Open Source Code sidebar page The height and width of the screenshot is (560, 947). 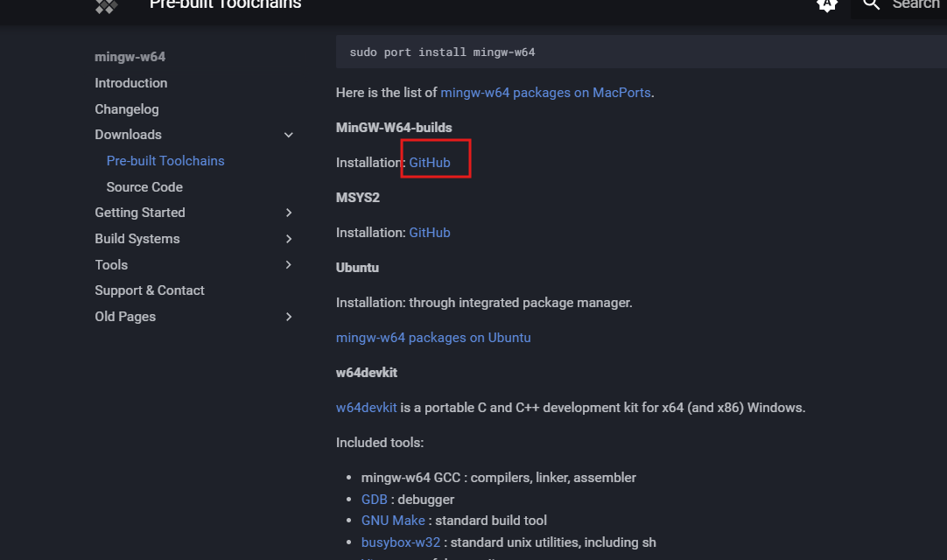pyautogui.click(x=144, y=187)
